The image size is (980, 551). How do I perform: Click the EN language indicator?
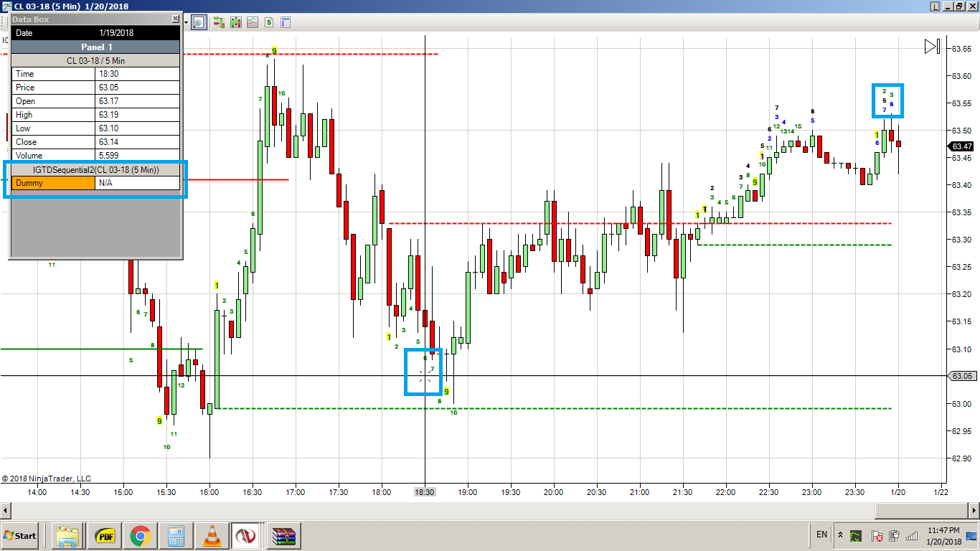pos(821,534)
